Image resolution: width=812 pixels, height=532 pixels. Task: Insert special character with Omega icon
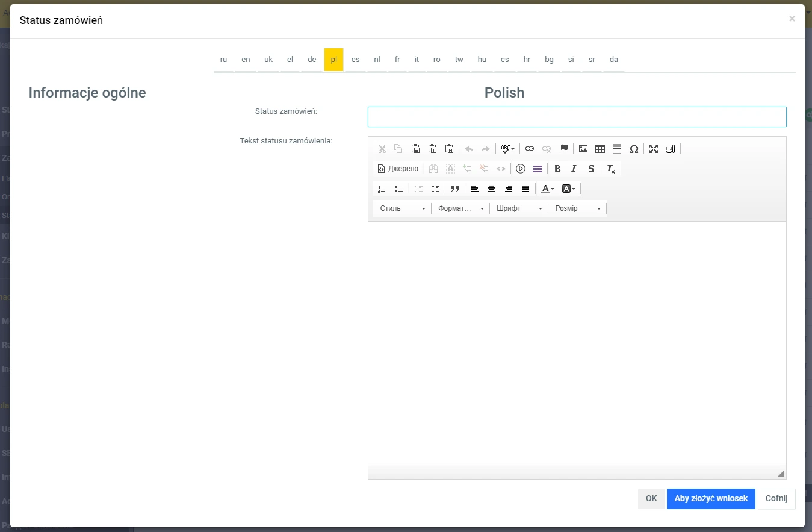[634, 149]
